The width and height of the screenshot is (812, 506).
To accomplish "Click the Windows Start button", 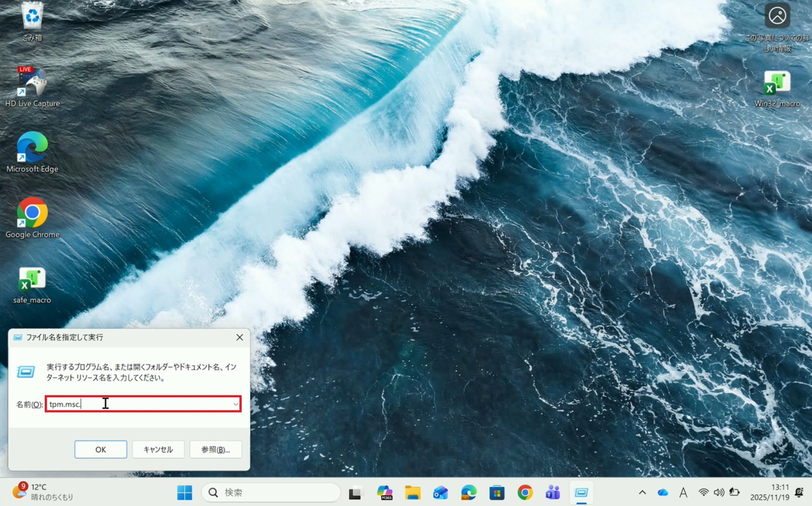I will click(184, 492).
